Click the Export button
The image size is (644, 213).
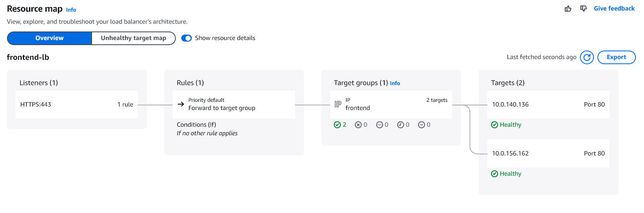click(616, 57)
